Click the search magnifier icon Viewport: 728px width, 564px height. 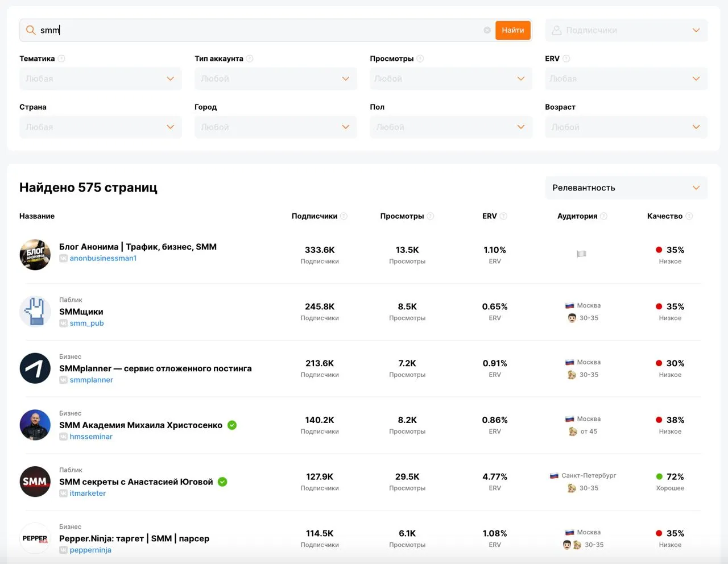click(x=31, y=30)
